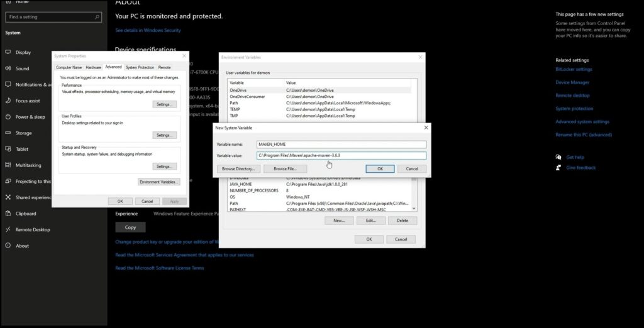The image size is (644, 328).
Task: Close the Environment Variables window
Action: tap(420, 57)
